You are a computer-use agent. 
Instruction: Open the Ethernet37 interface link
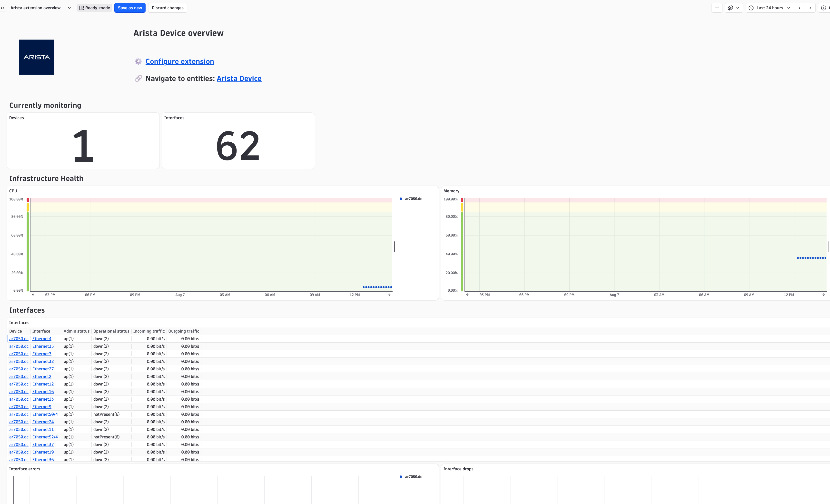(x=43, y=445)
